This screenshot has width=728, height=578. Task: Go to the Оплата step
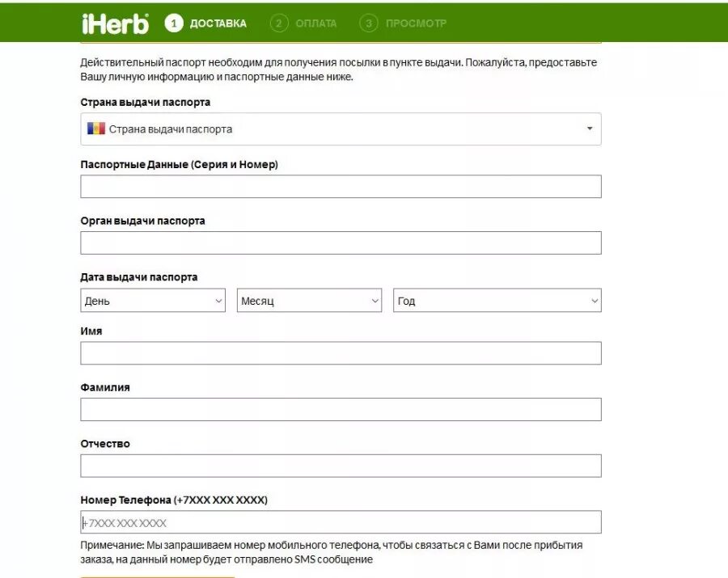[315, 23]
